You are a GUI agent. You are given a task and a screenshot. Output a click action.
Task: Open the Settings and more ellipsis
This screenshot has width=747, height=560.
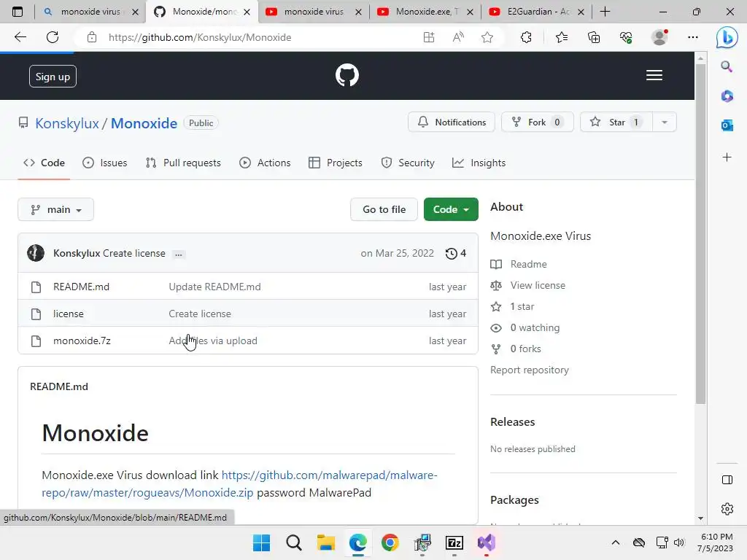(693, 37)
